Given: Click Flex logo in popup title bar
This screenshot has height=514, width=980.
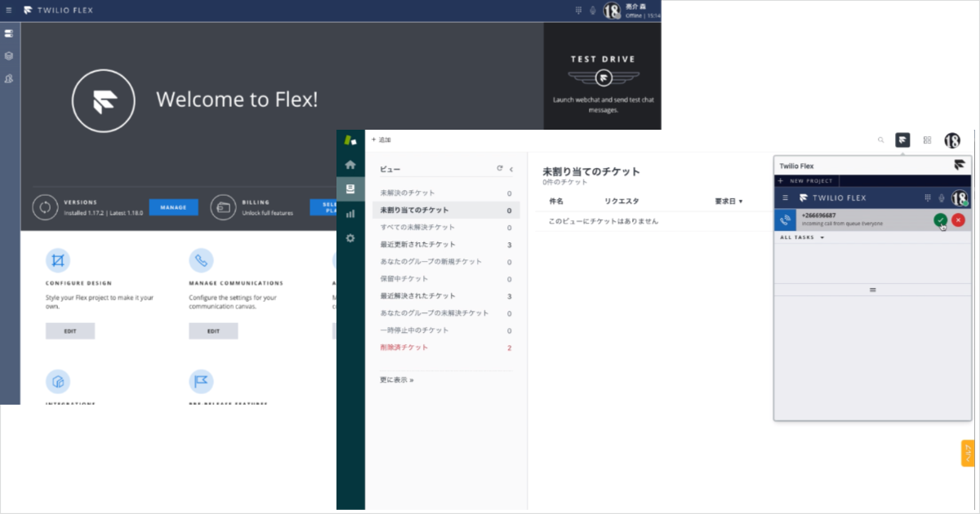Looking at the screenshot, I should (960, 165).
